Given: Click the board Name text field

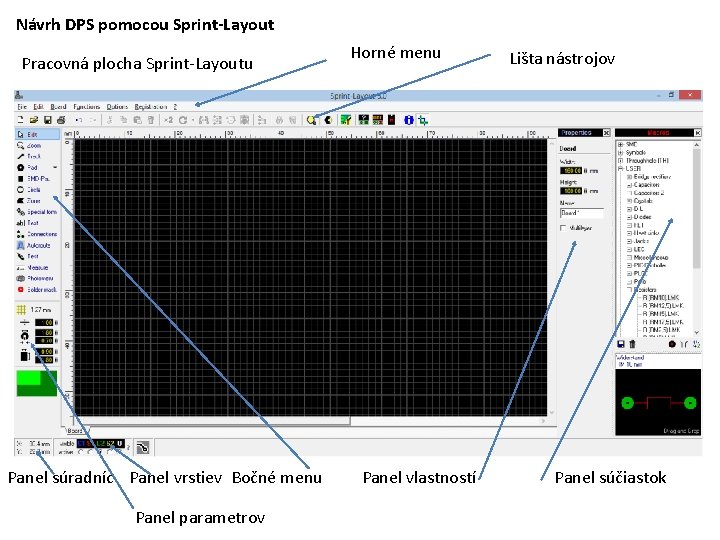Looking at the screenshot, I should [x=582, y=213].
